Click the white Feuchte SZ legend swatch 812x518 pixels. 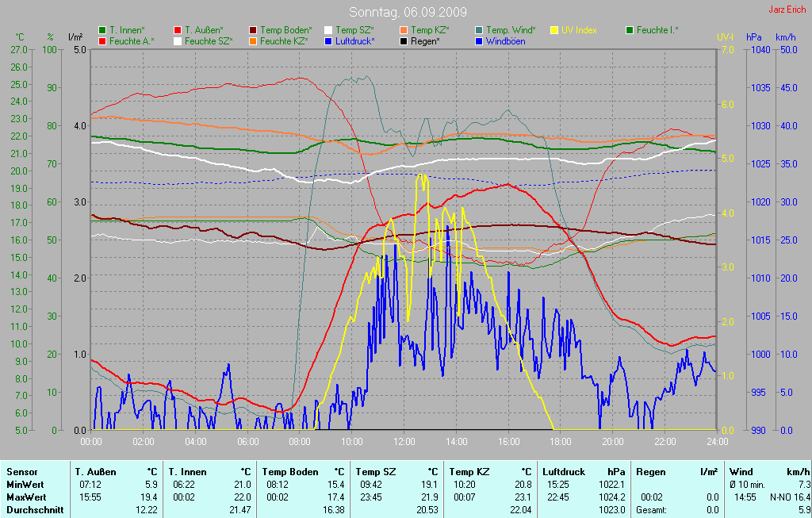click(x=178, y=41)
